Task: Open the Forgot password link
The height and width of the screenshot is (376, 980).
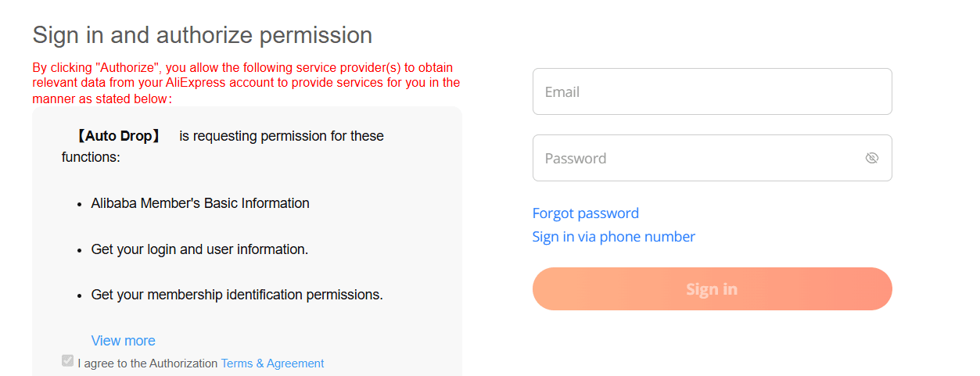Action: 585,213
